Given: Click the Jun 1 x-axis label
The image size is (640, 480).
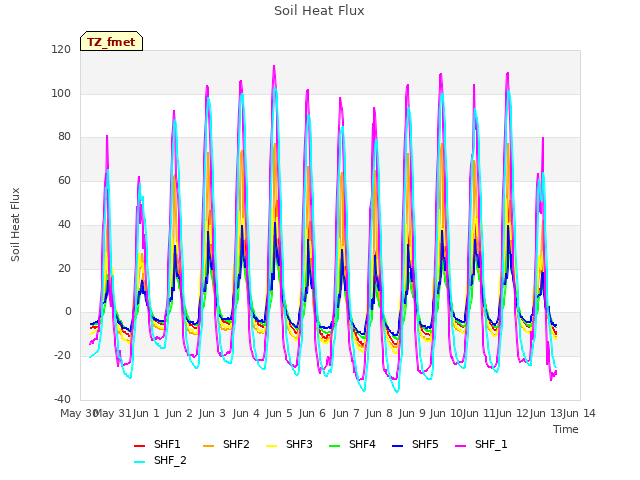Looking at the screenshot, I should click(x=146, y=413).
